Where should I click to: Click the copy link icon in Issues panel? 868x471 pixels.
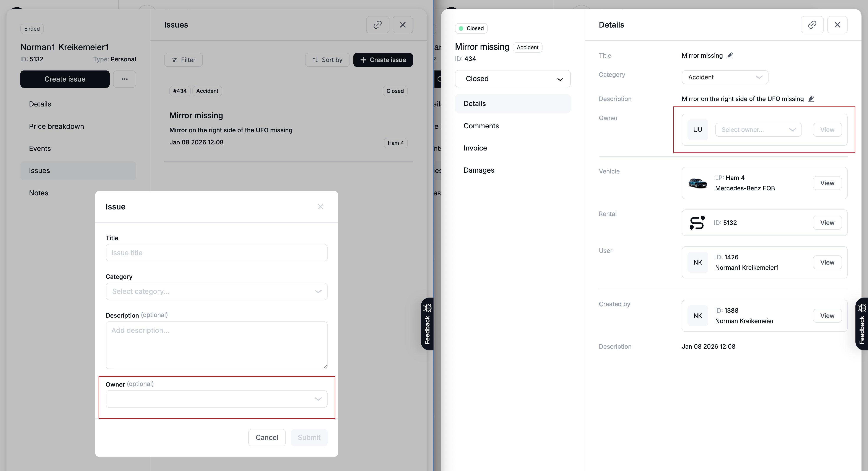(377, 25)
